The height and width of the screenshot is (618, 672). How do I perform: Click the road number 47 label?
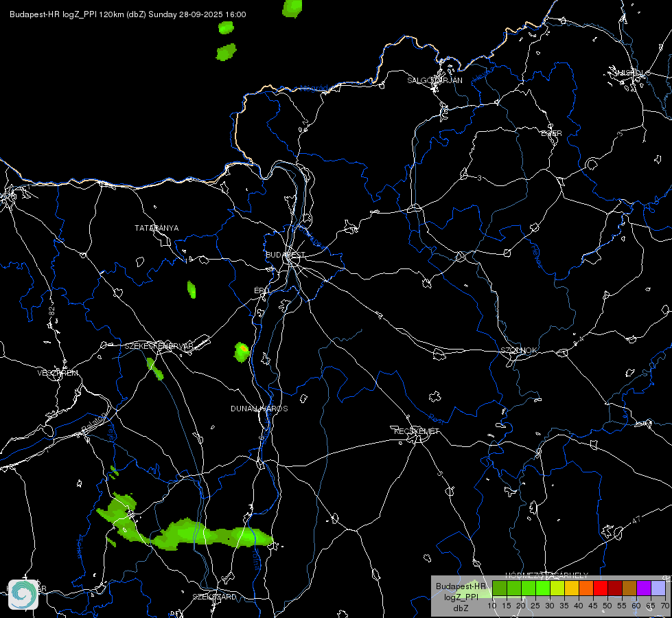coord(636,520)
